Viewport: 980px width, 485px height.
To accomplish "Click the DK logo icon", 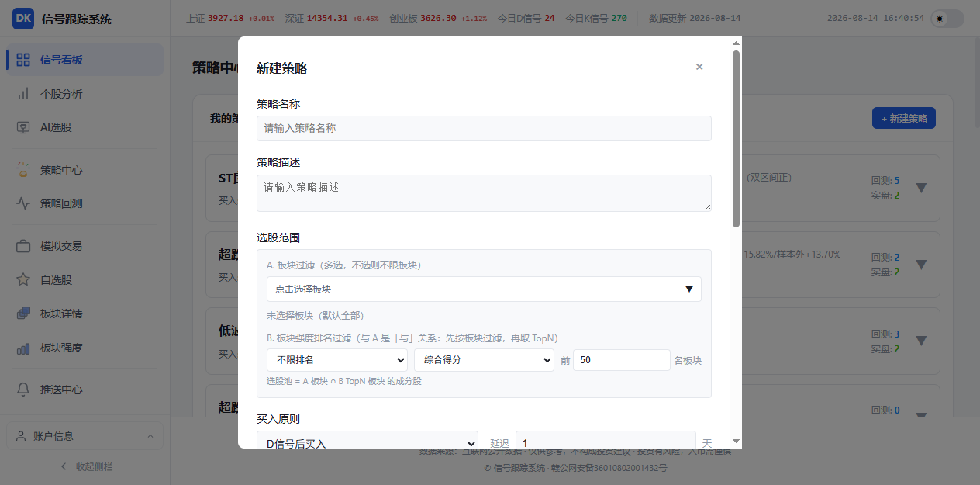I will pyautogui.click(x=23, y=19).
